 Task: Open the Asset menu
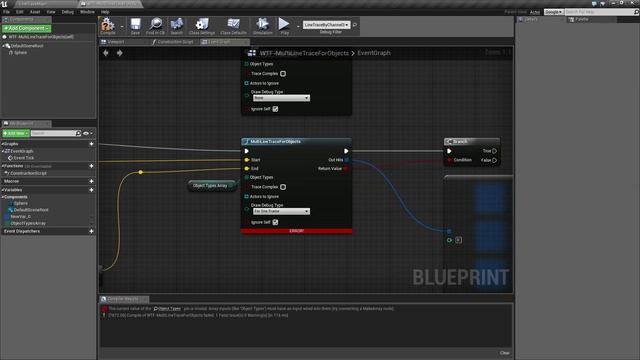tap(35, 12)
